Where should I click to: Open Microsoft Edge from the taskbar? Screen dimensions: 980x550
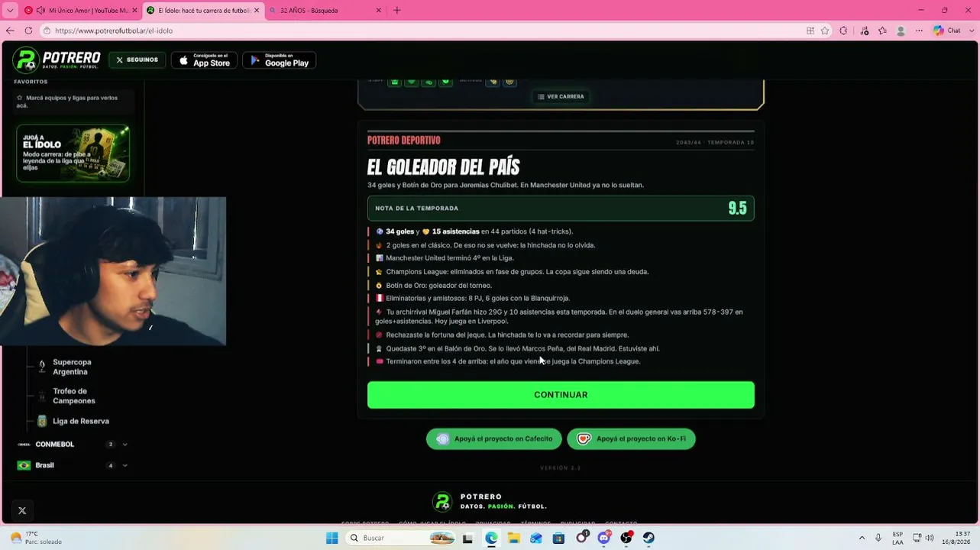[491, 538]
